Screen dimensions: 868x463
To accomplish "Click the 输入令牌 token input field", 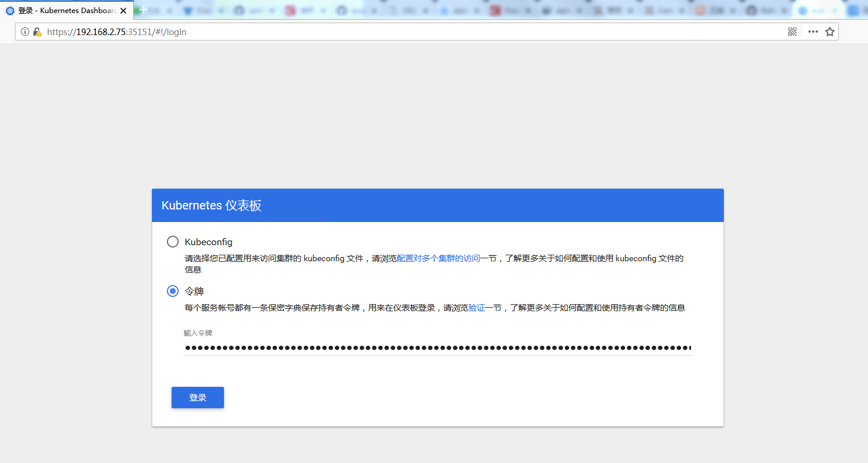I will coord(438,348).
